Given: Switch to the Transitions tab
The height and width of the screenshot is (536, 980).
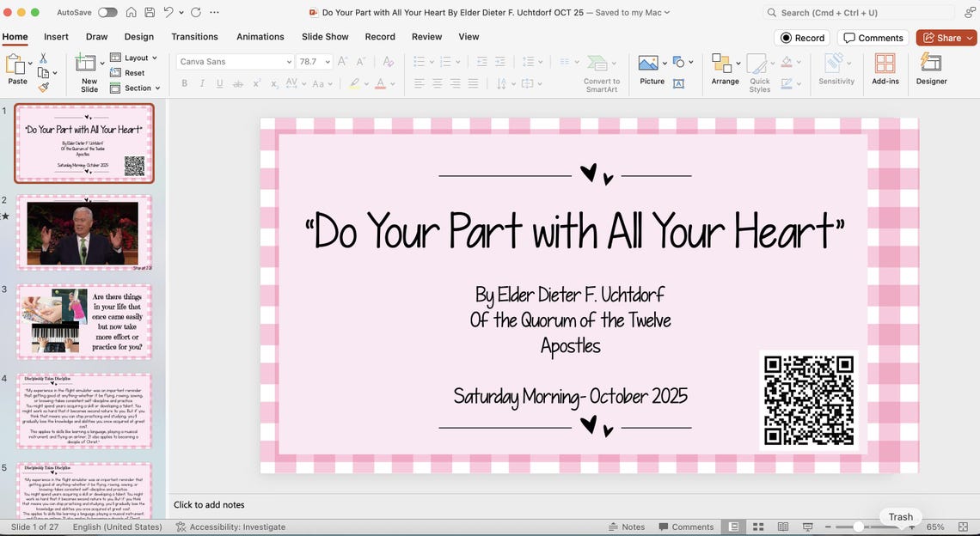Looking at the screenshot, I should pyautogui.click(x=194, y=36).
